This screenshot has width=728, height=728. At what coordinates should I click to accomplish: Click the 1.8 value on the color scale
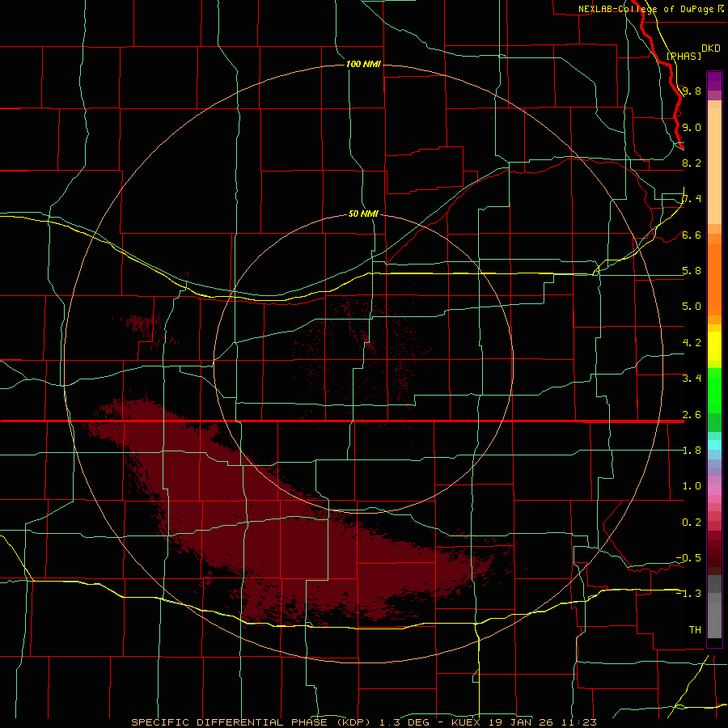pyautogui.click(x=692, y=451)
